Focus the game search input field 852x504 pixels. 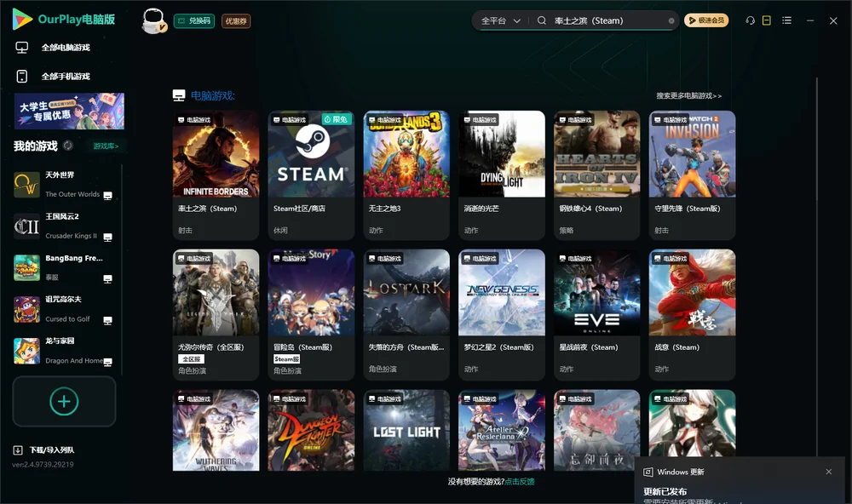pyautogui.click(x=608, y=20)
